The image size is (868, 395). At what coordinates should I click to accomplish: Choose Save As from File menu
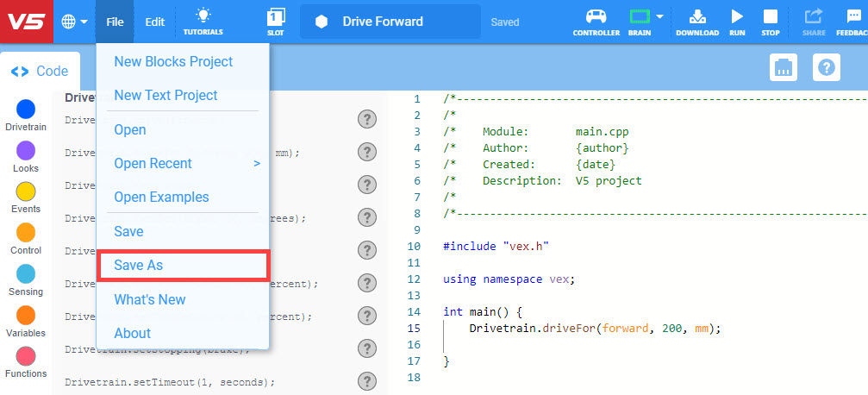coord(183,266)
